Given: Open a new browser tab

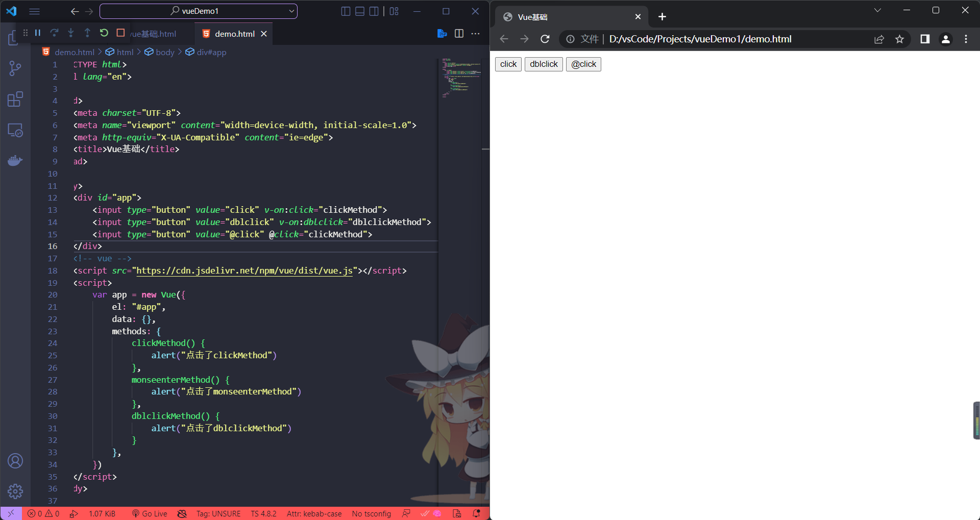Looking at the screenshot, I should tap(662, 17).
